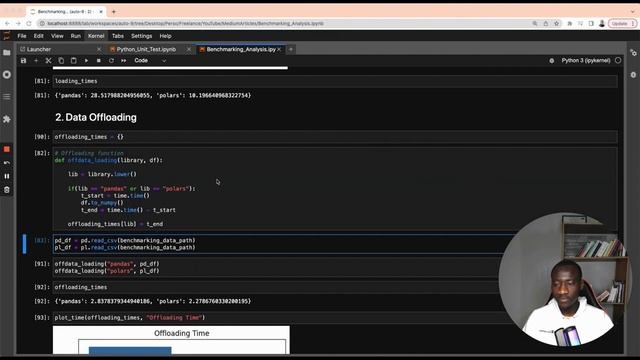Expand the browser tab search chevron
This screenshot has height=360, width=640.
633,11
